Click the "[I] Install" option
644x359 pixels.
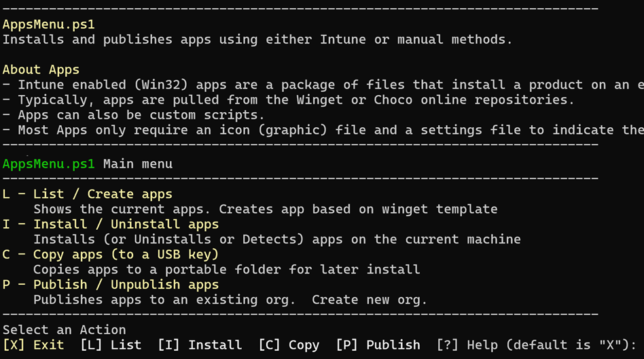click(x=200, y=345)
